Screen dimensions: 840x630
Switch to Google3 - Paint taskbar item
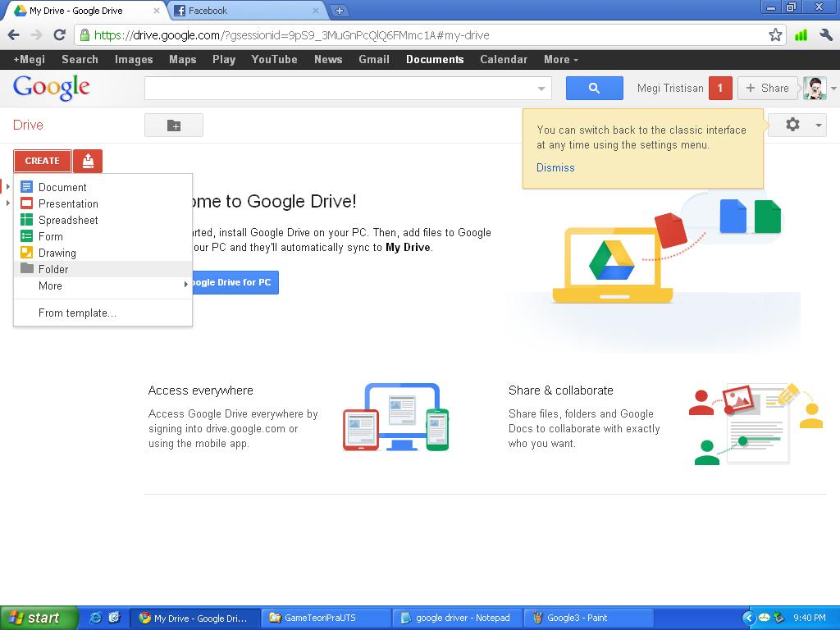(x=587, y=618)
